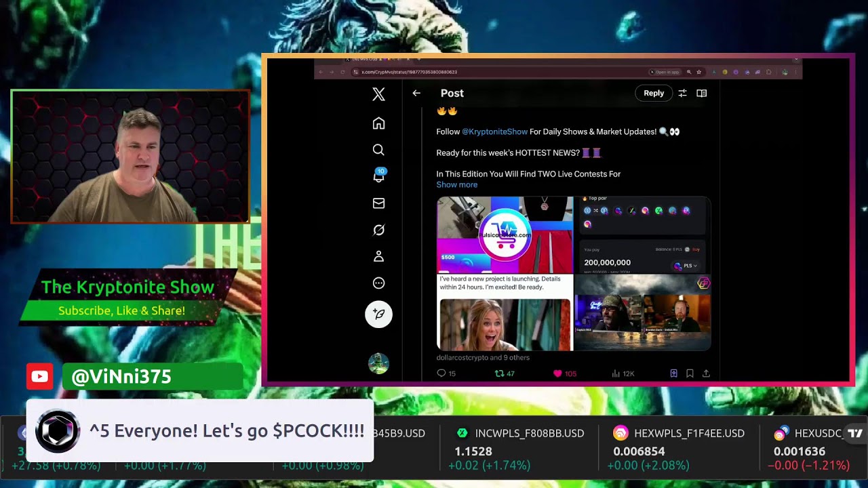Screen dimensions: 868x488
Task: Click 'dollarcostcrypto and 9 others' text
Action: click(483, 358)
